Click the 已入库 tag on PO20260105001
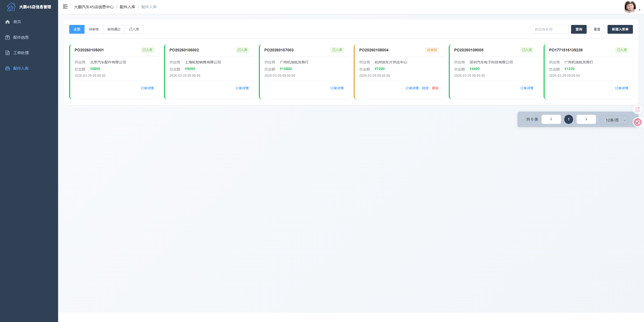644x322 pixels. pyautogui.click(x=147, y=50)
